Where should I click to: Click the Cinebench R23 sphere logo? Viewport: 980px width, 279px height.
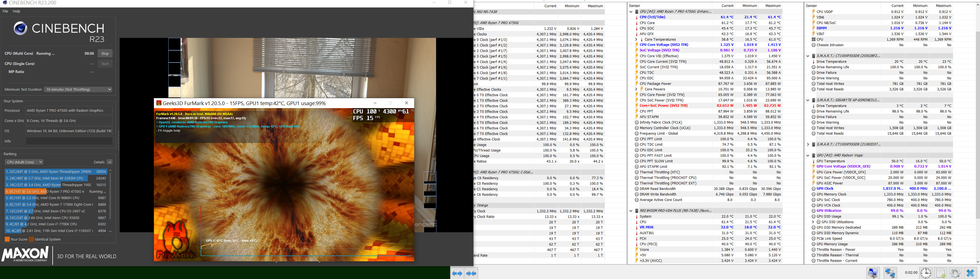point(20,28)
